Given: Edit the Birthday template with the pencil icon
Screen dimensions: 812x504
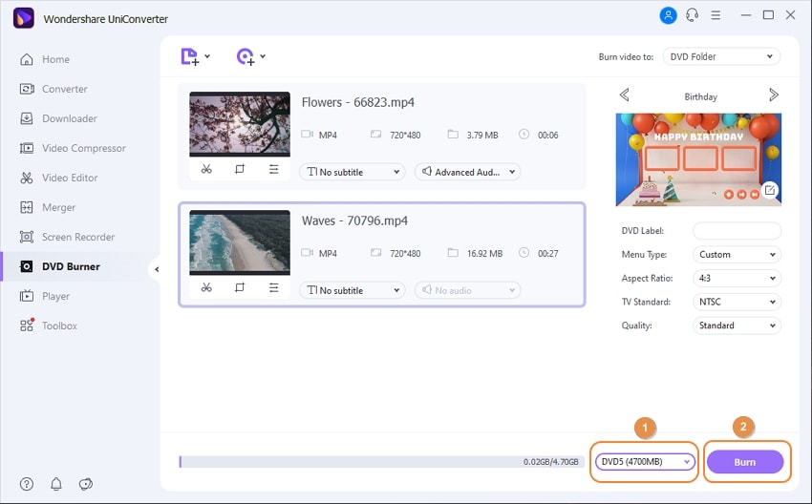Looking at the screenshot, I should 770,190.
